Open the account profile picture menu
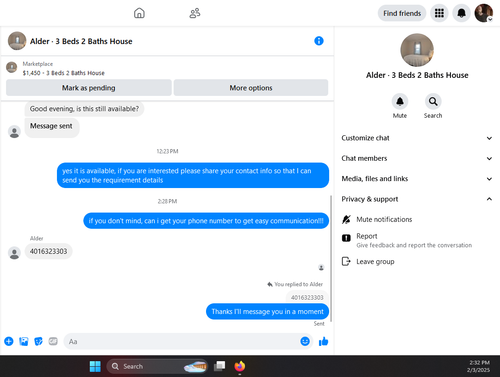The height and width of the screenshot is (377, 500). point(484,13)
